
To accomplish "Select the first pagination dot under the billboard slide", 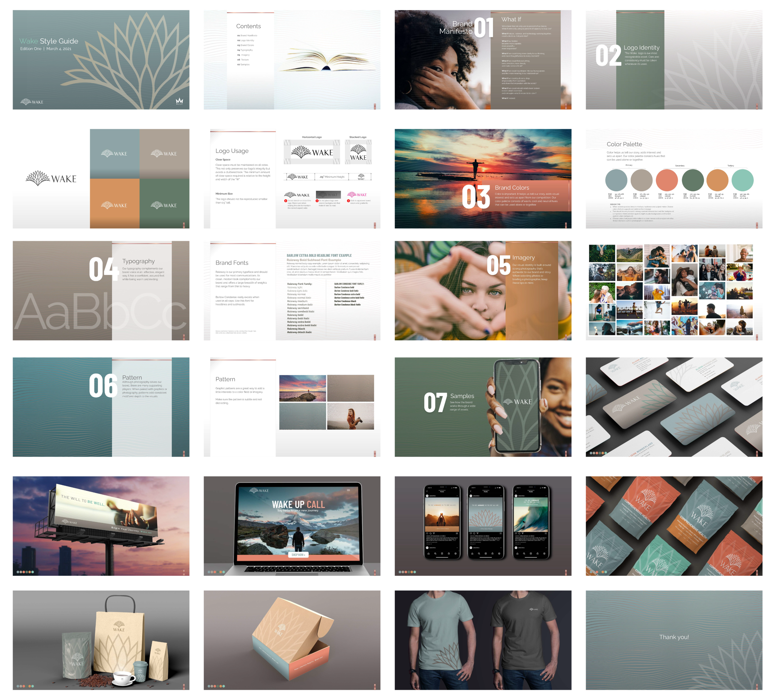I will coord(18,572).
